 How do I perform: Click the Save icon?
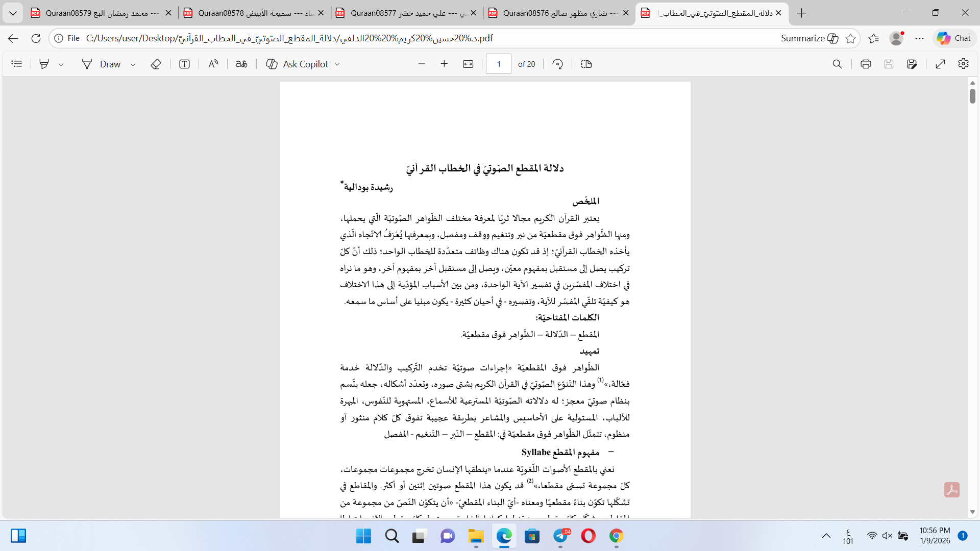(x=889, y=64)
